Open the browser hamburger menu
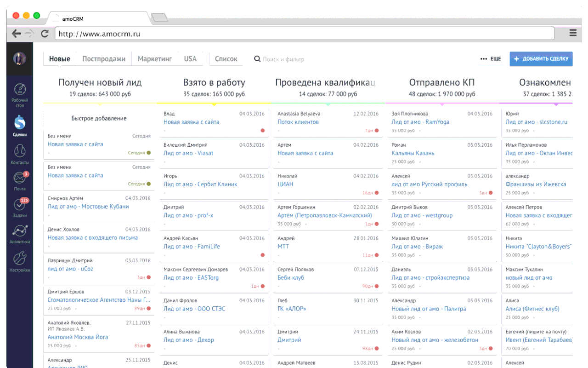Screen dimensions: 588x368 click(x=573, y=33)
